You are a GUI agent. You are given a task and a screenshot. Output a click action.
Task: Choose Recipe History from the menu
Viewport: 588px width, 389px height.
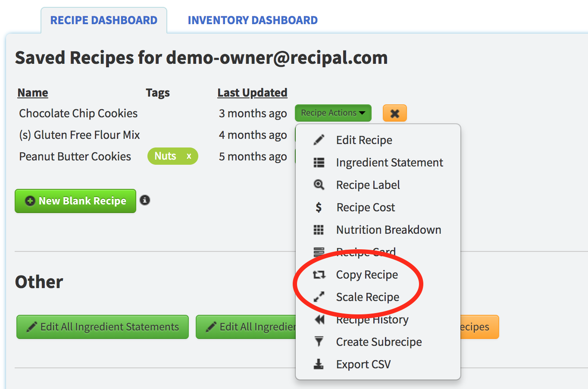click(372, 320)
